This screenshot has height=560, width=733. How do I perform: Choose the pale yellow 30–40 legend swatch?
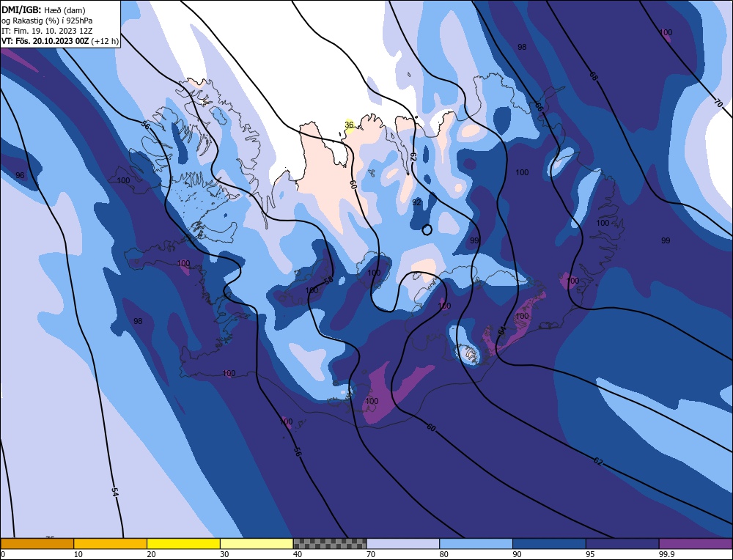tap(257, 544)
